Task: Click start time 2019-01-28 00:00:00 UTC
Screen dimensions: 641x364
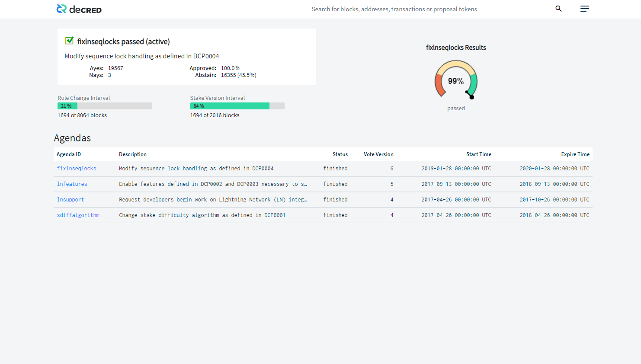Action: point(456,169)
